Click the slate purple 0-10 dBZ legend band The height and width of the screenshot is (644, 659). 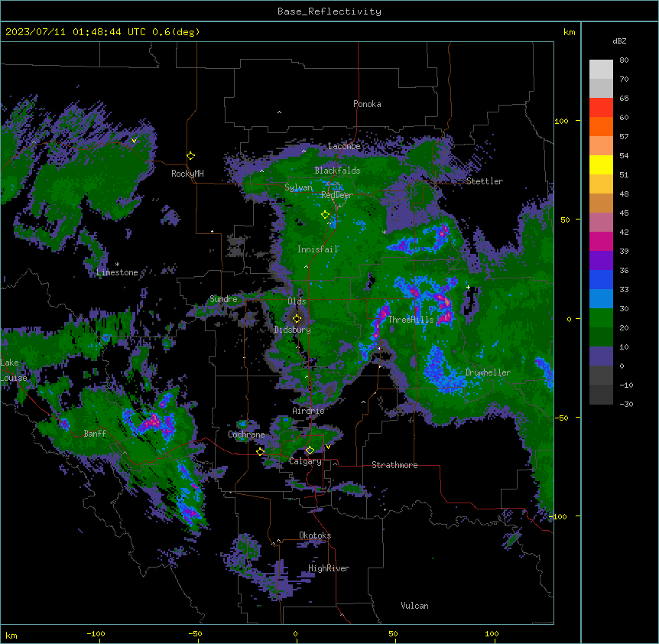click(601, 356)
